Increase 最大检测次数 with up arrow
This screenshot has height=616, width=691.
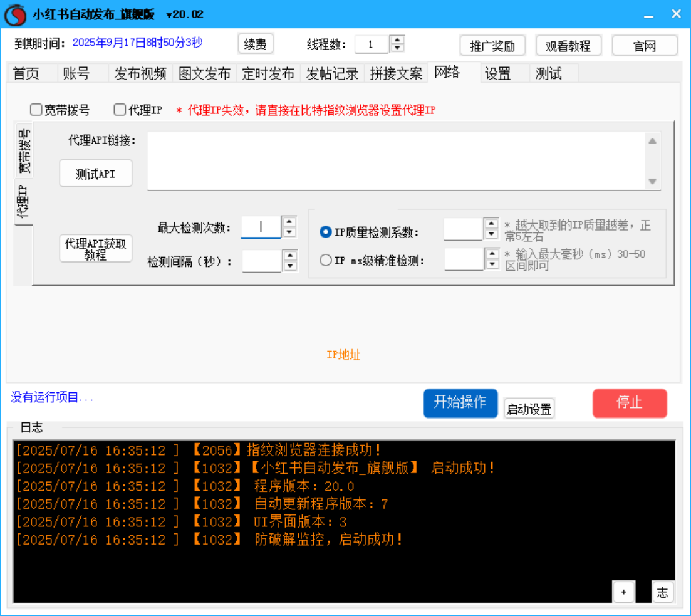pyautogui.click(x=289, y=222)
